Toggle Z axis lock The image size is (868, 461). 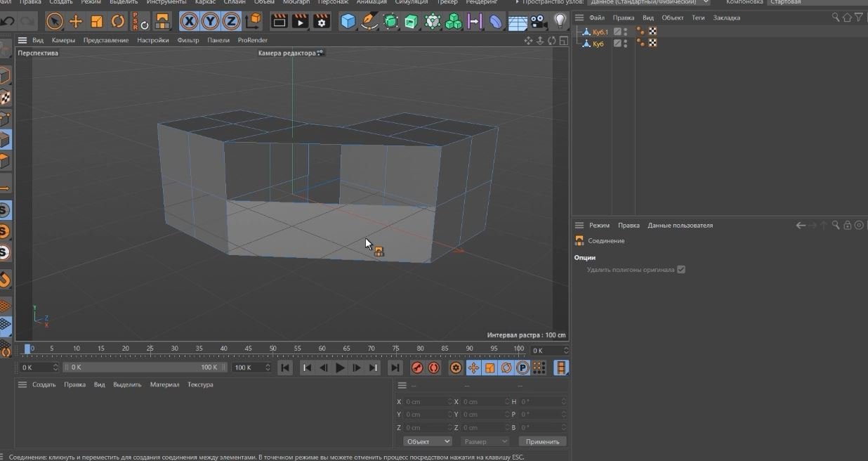coord(231,22)
